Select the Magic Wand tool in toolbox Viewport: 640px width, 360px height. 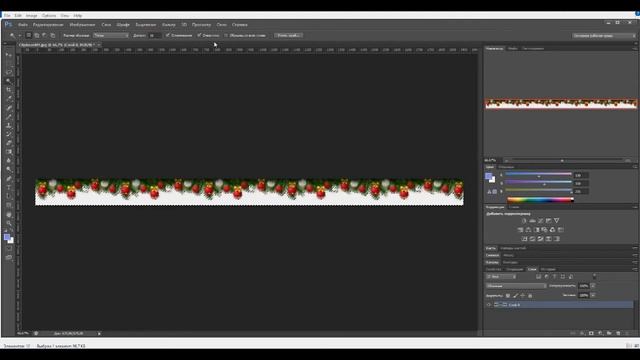pos(9,81)
